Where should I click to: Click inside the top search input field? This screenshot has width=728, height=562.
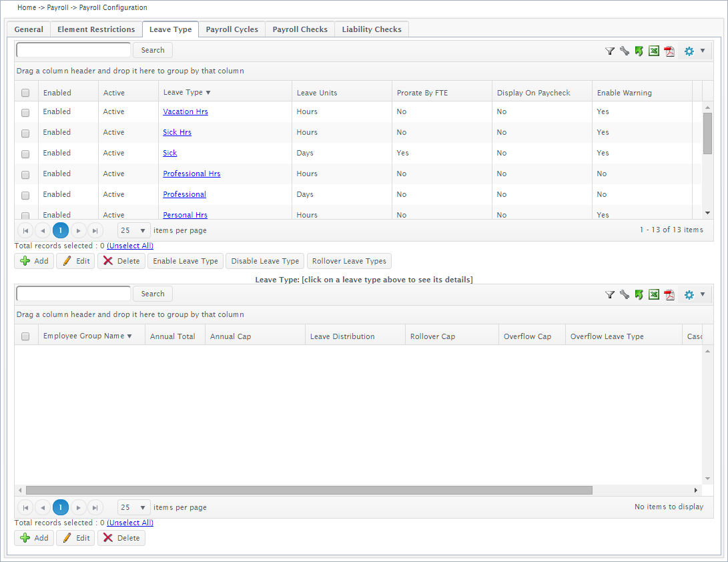point(73,50)
